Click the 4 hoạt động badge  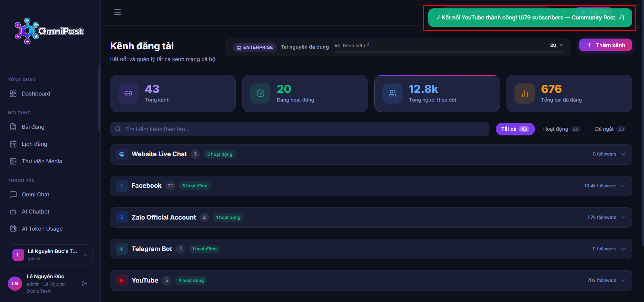tap(191, 281)
